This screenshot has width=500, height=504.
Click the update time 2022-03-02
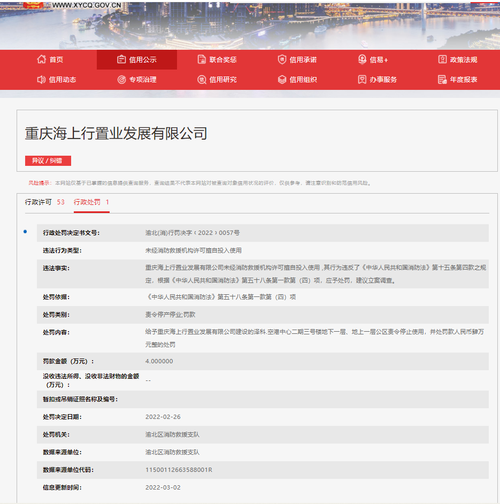163,487
